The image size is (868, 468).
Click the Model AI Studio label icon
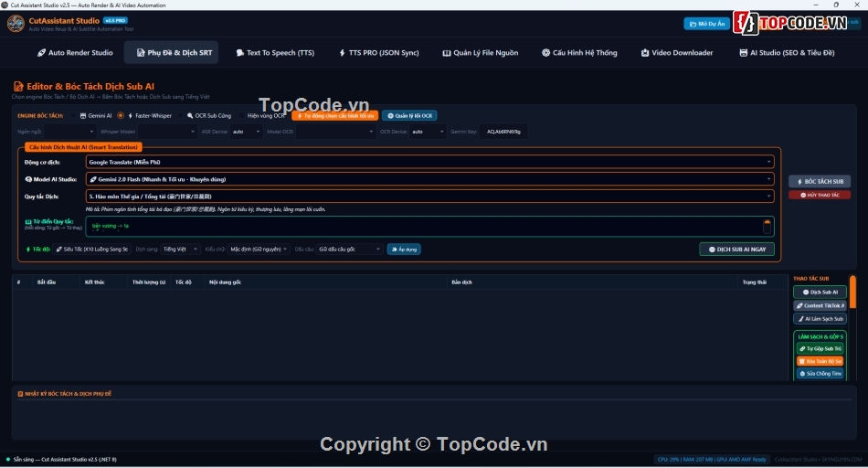[x=28, y=179]
